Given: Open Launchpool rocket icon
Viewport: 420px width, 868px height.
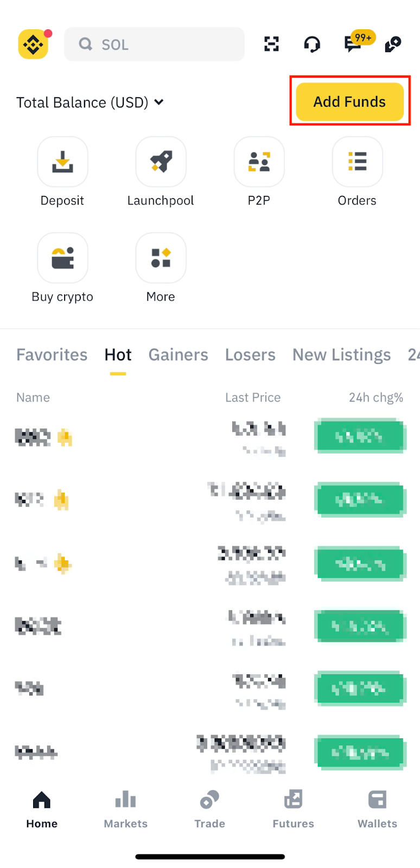Looking at the screenshot, I should point(161,162).
